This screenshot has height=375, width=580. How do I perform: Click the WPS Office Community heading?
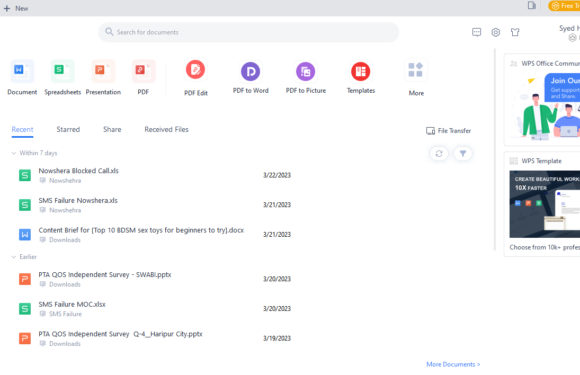tap(550, 64)
